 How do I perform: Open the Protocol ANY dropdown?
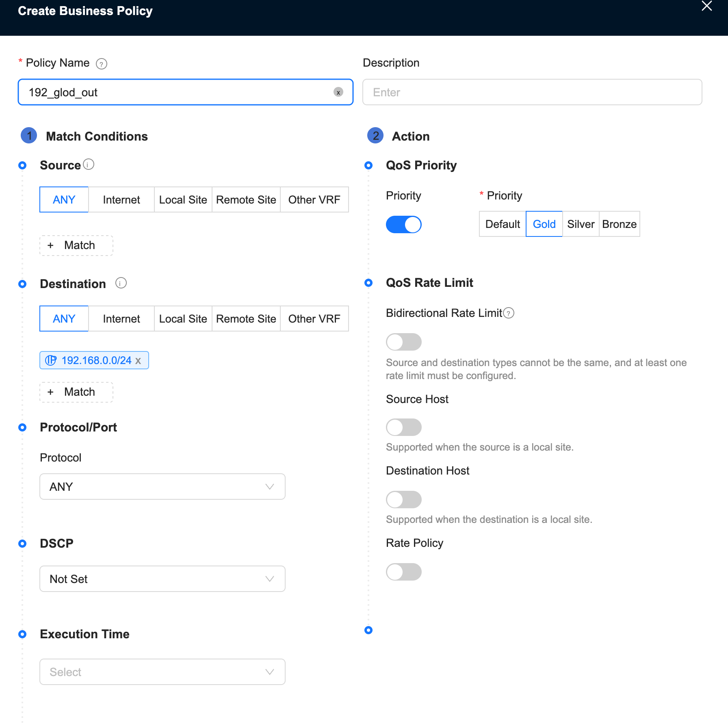click(162, 486)
